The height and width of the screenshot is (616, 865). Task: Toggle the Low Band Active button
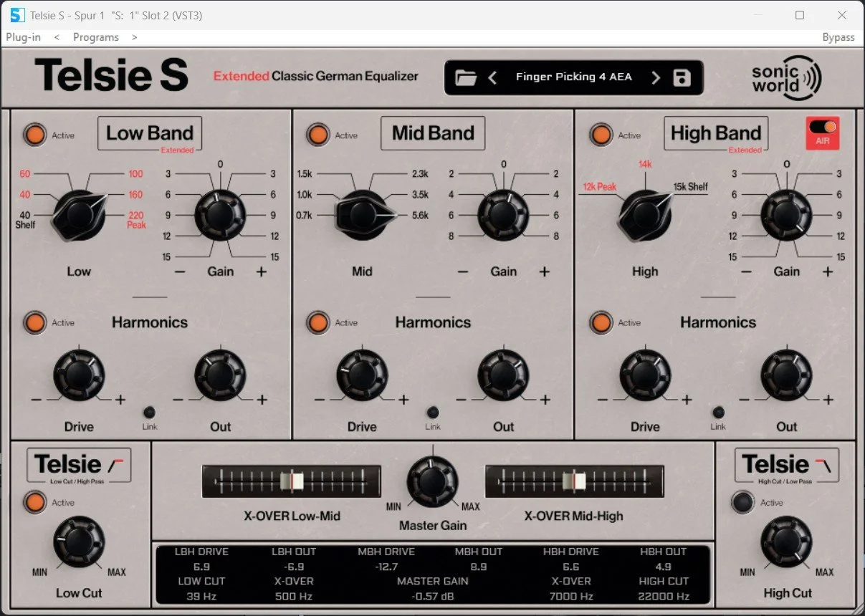click(x=34, y=135)
